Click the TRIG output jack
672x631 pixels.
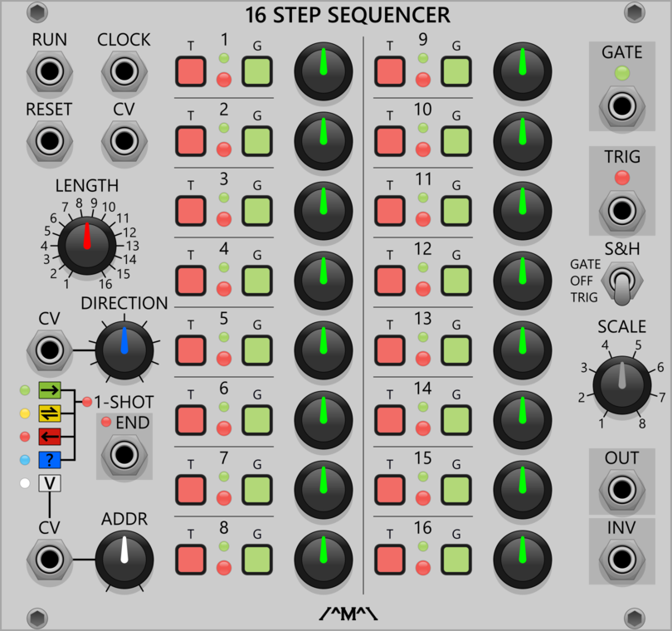622,210
